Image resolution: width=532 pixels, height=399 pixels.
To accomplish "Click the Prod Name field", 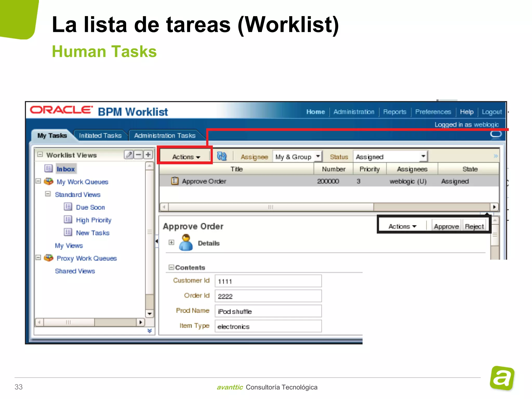I will point(268,311).
